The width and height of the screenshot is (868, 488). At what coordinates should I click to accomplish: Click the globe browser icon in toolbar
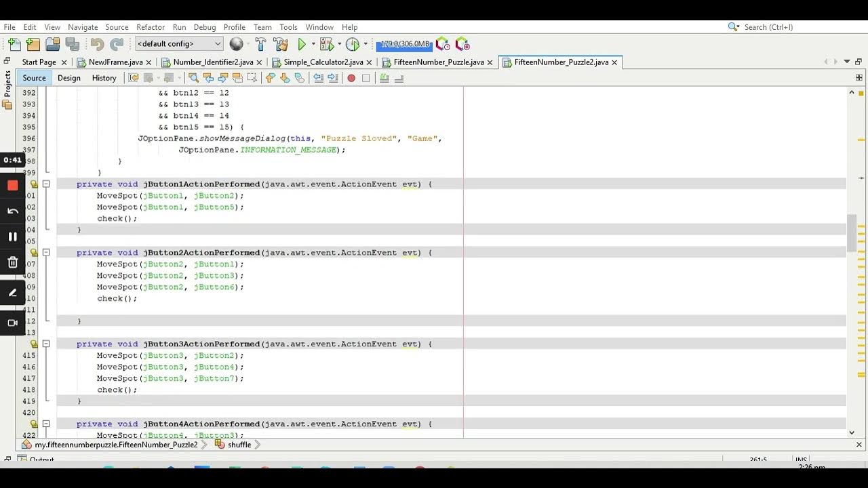[236, 44]
